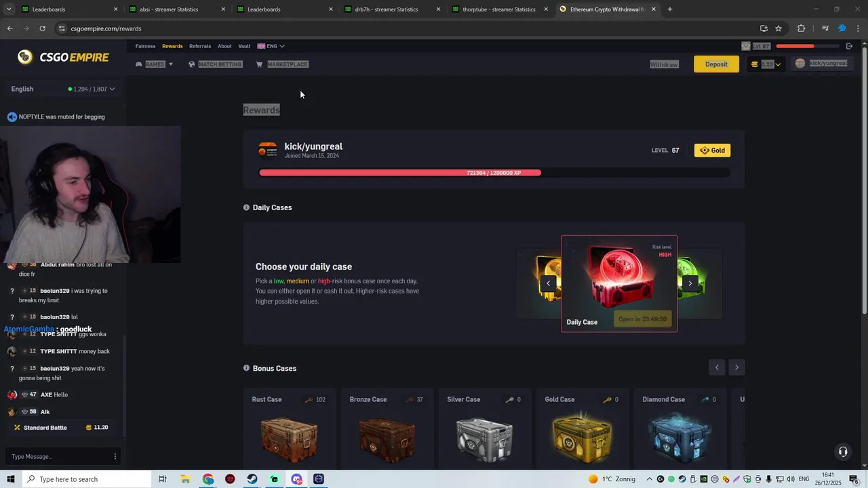Bookmark this page with the star icon
Viewport: 868px width, 488px height.
(778, 28)
